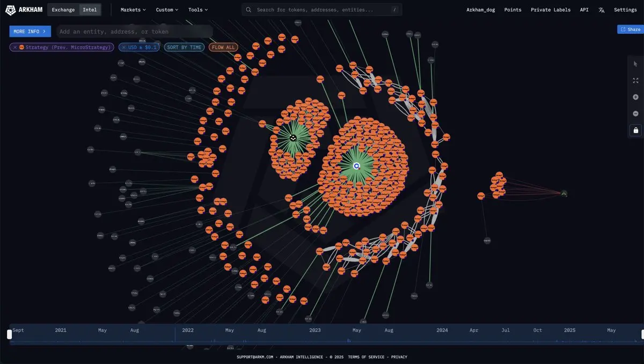Click the central blue-ring exchange node
The image size is (644, 364).
(357, 166)
